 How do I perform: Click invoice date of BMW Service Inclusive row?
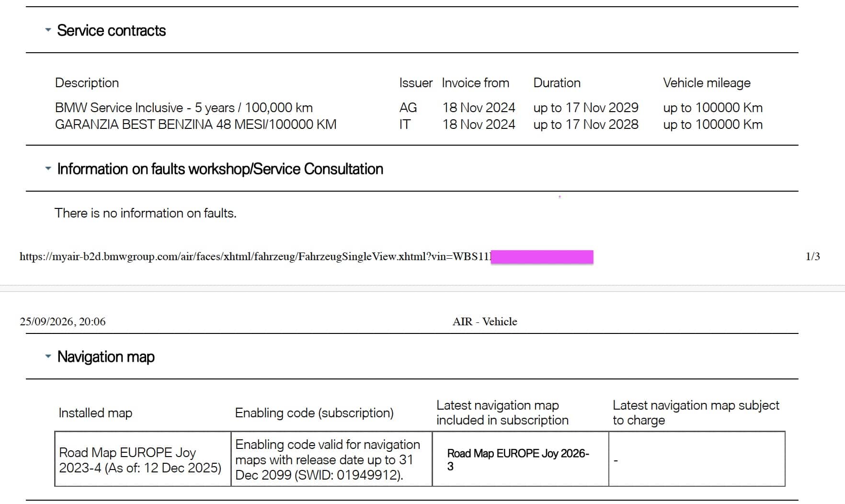coord(479,108)
